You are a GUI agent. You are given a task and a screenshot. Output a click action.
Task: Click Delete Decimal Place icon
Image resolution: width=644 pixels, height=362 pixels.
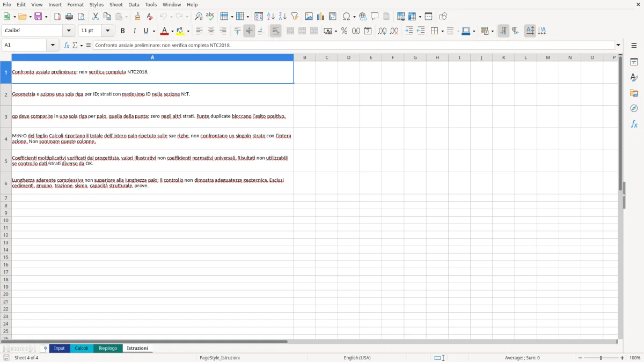(394, 31)
